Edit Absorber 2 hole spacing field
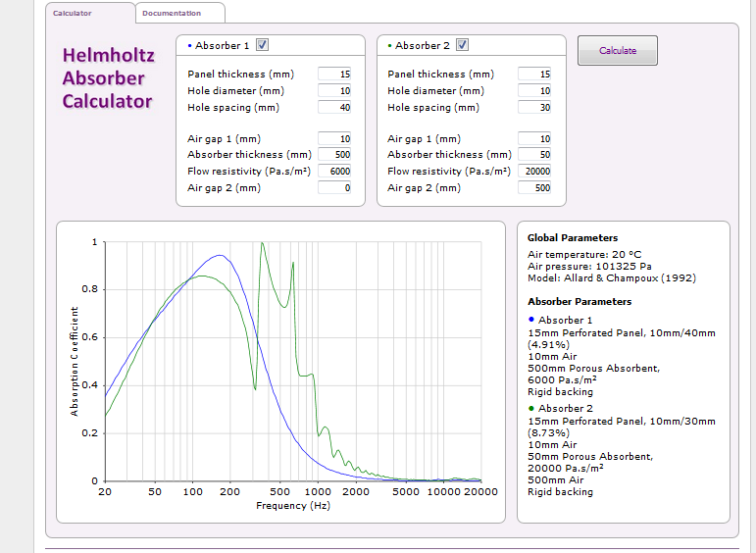 pyautogui.click(x=534, y=108)
